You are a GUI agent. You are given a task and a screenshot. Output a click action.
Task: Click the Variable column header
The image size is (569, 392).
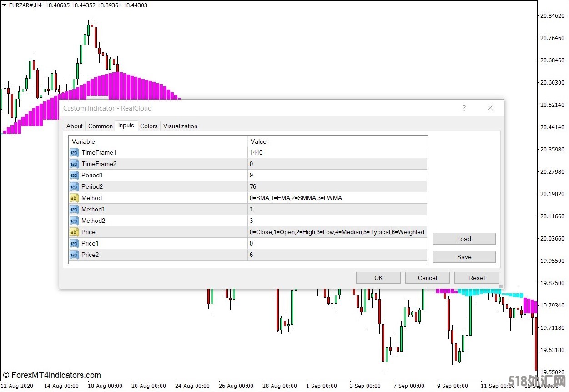coord(158,141)
